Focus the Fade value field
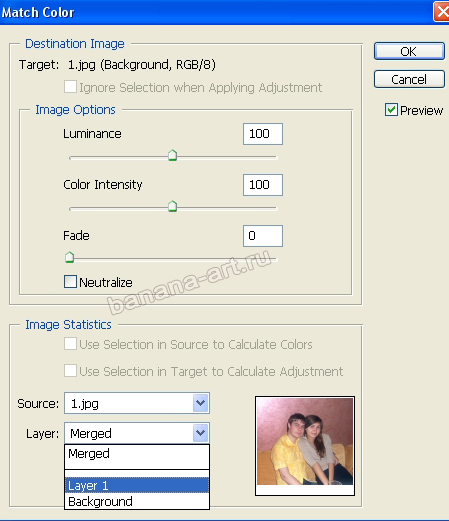 (263, 236)
